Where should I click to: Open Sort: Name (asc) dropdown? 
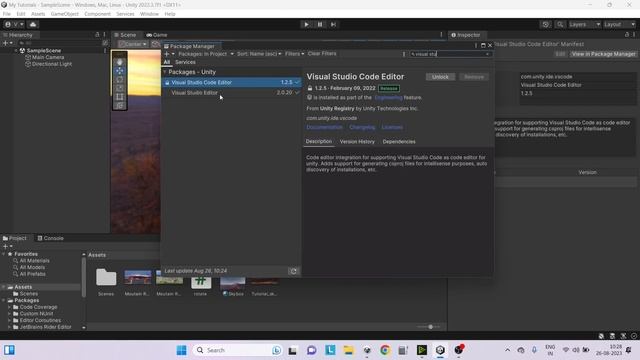pyautogui.click(x=259, y=54)
